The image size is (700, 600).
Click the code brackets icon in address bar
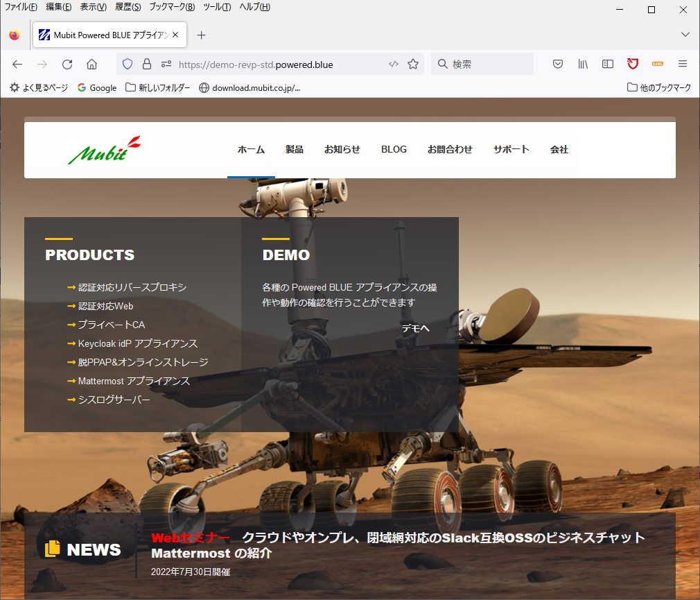pos(393,65)
